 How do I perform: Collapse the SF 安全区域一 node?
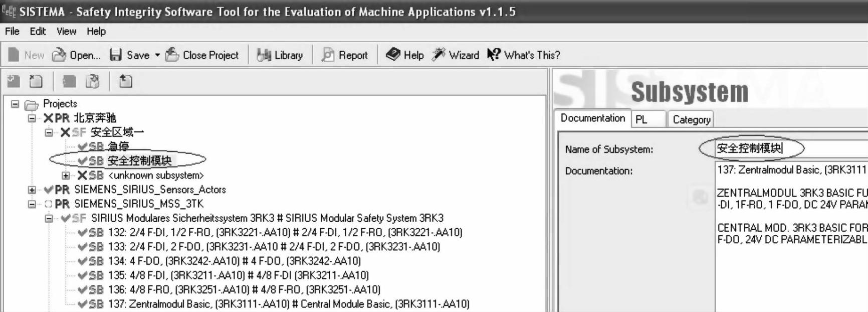pos(49,132)
